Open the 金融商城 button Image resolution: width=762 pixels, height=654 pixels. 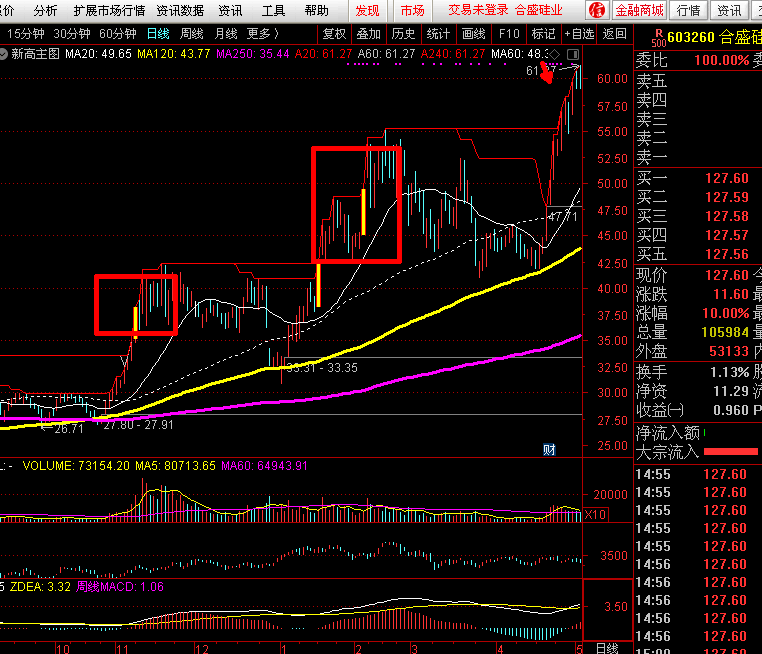click(639, 10)
